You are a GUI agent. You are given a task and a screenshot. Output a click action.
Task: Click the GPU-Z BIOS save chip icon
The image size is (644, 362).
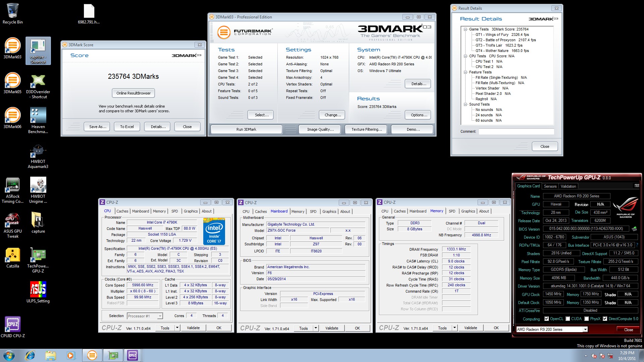[x=634, y=229]
